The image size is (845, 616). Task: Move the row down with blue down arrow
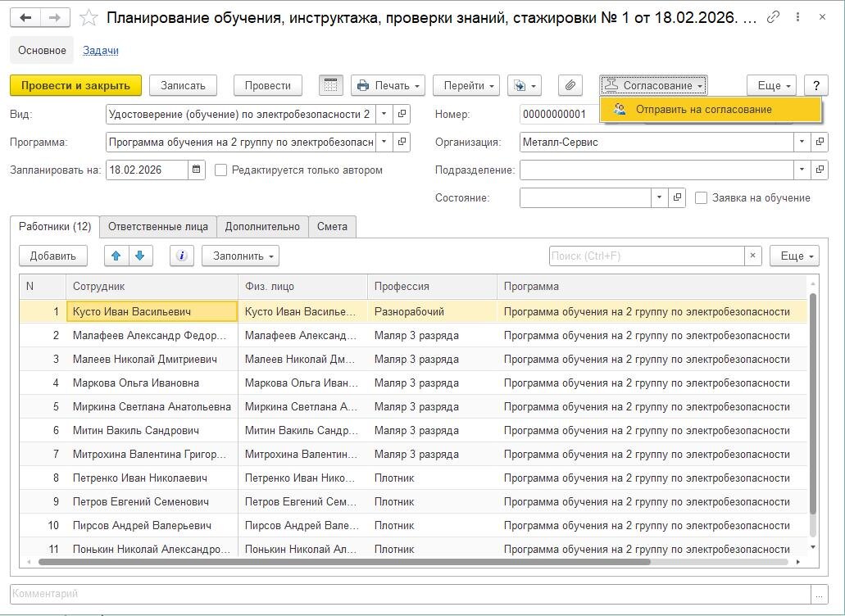[x=140, y=256]
